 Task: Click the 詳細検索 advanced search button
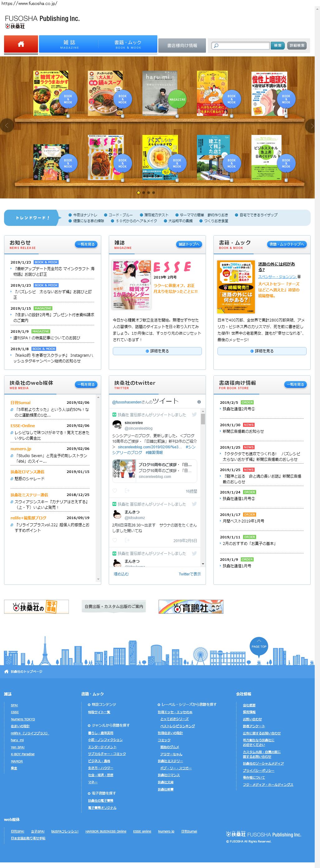297,45
